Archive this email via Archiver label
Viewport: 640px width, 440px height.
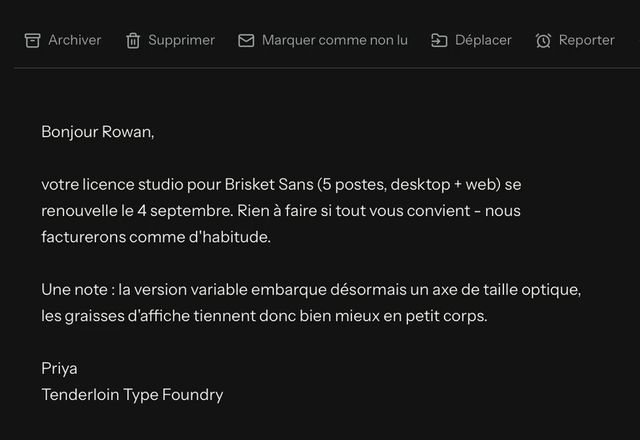[x=75, y=40]
